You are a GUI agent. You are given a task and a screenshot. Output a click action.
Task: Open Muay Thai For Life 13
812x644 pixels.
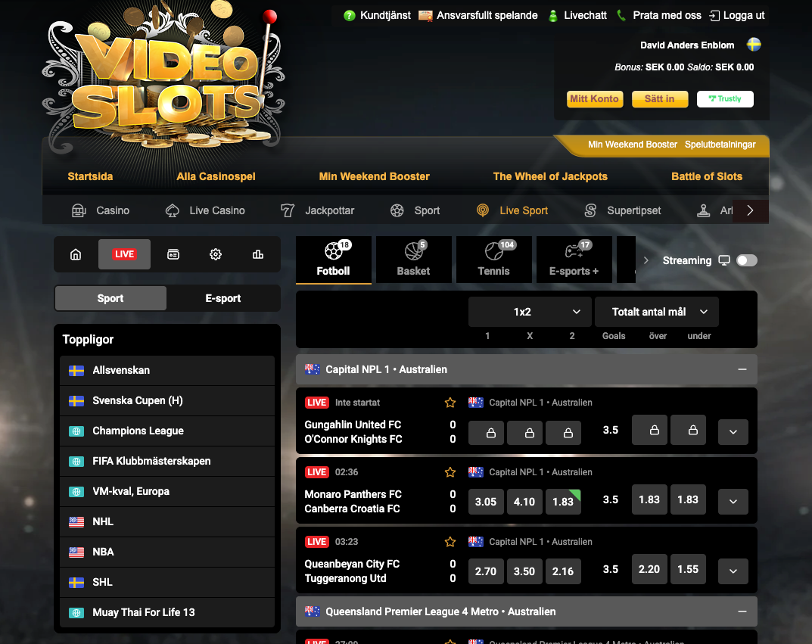(167, 612)
